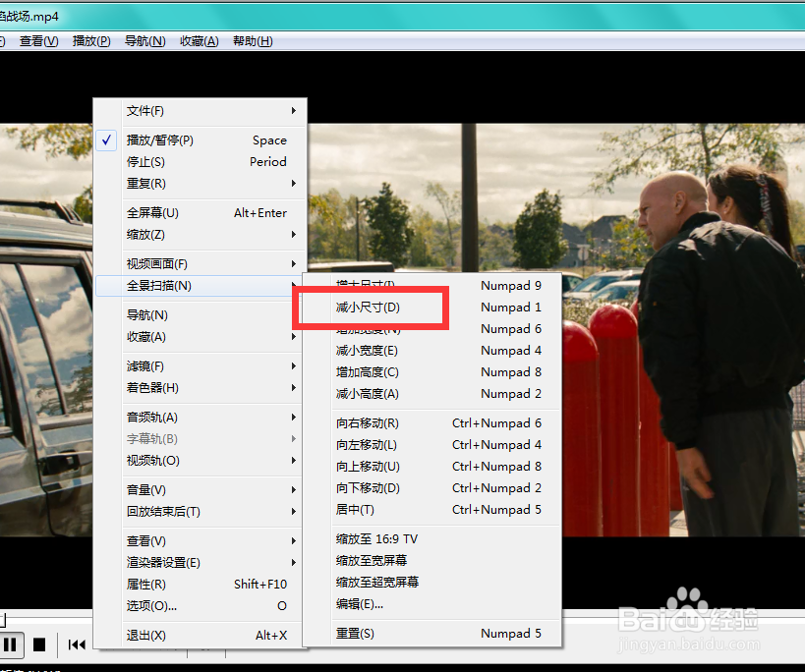
Task: Open 属性(R) properties entry
Action: pyautogui.click(x=201, y=585)
